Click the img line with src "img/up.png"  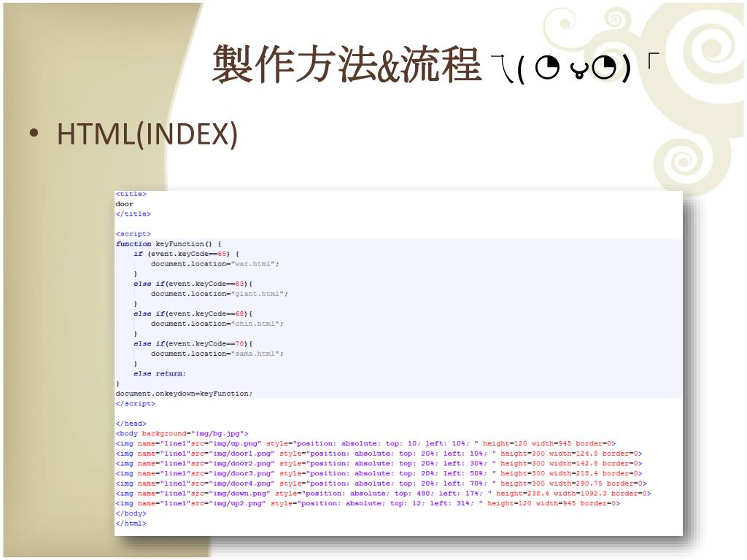366,444
